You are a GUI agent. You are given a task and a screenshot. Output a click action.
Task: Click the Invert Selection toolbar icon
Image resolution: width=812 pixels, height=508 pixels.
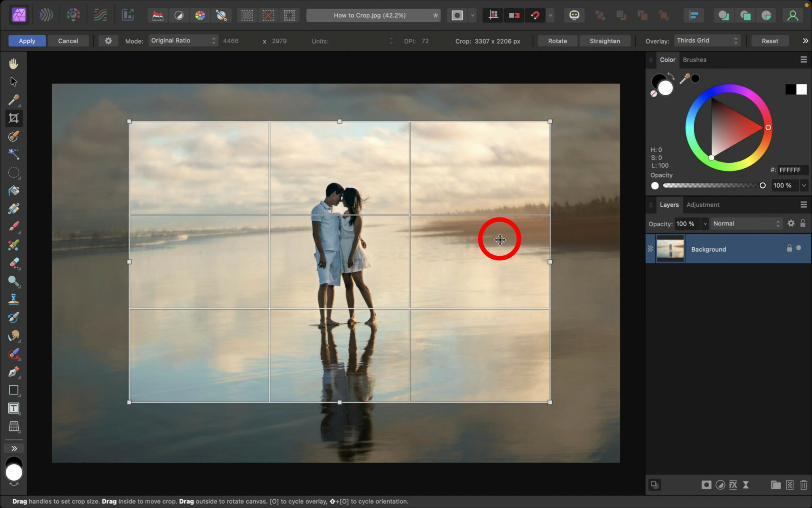point(289,15)
